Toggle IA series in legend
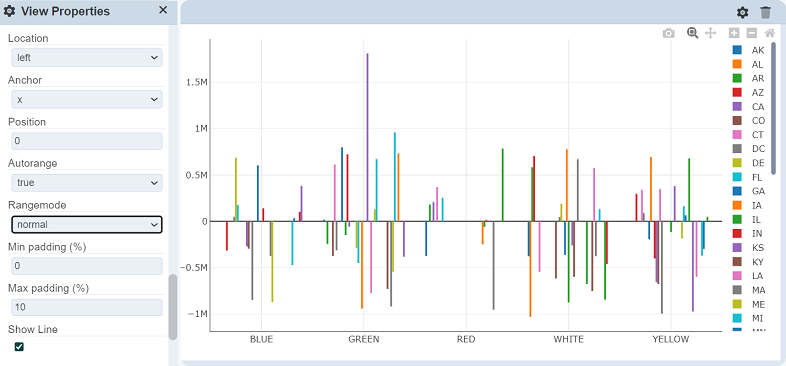 point(748,205)
